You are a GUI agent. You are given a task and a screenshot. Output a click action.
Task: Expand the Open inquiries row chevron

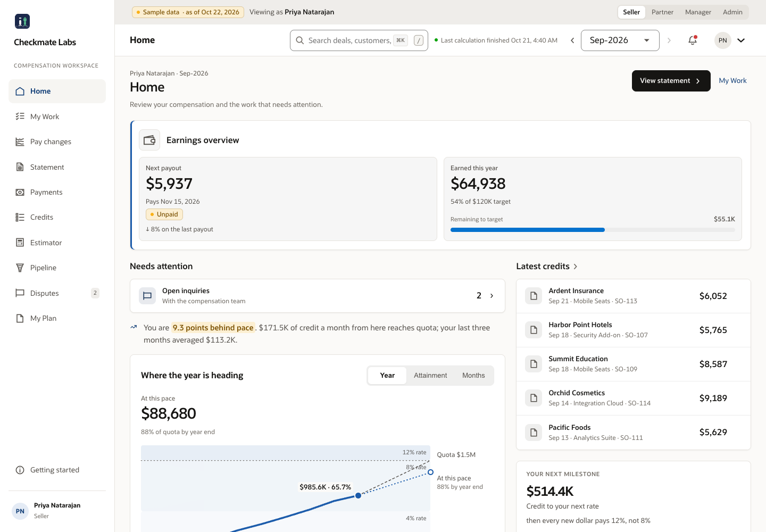492,296
